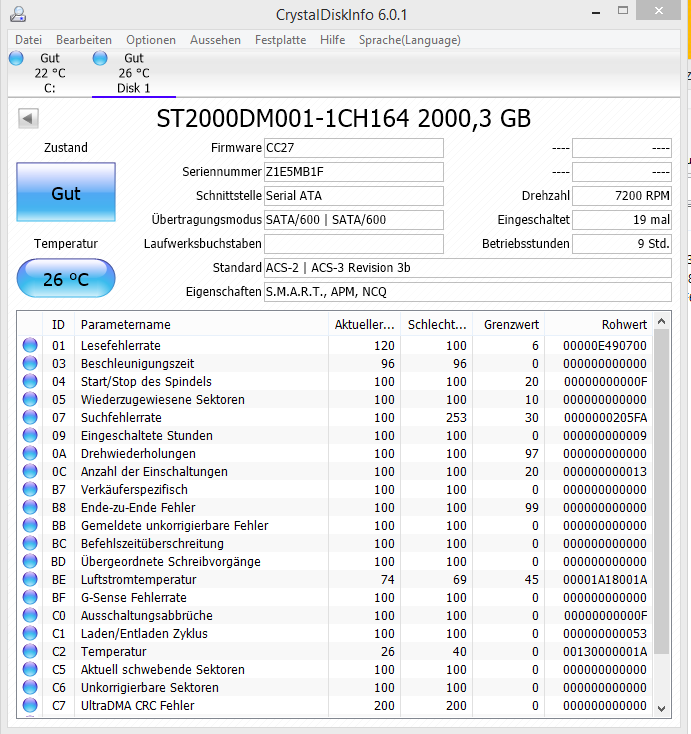
Task: Click status icon of Drehwiederholungen row
Action: 30,454
